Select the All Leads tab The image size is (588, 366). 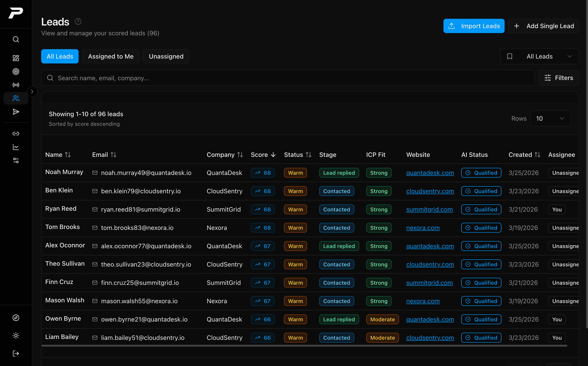point(60,56)
